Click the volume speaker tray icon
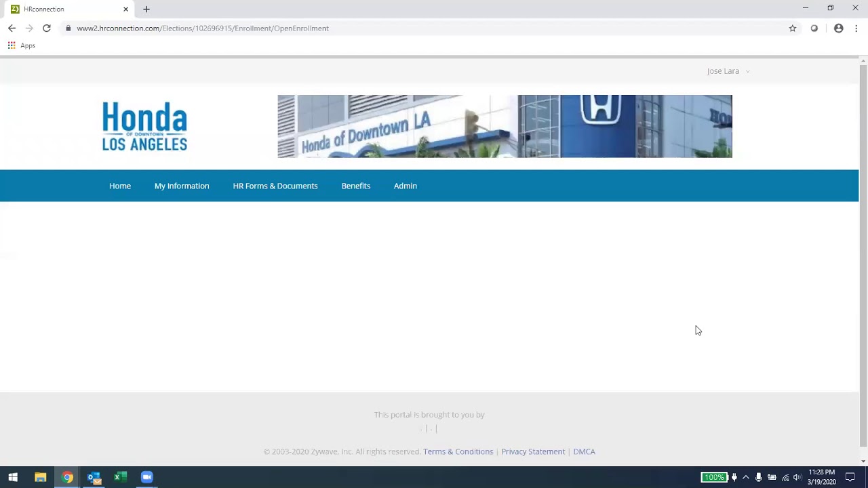The height and width of the screenshot is (488, 868). (x=797, y=477)
